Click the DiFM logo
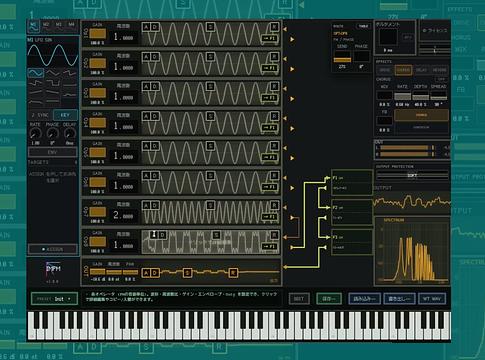The height and width of the screenshot is (360, 485). click(x=53, y=269)
